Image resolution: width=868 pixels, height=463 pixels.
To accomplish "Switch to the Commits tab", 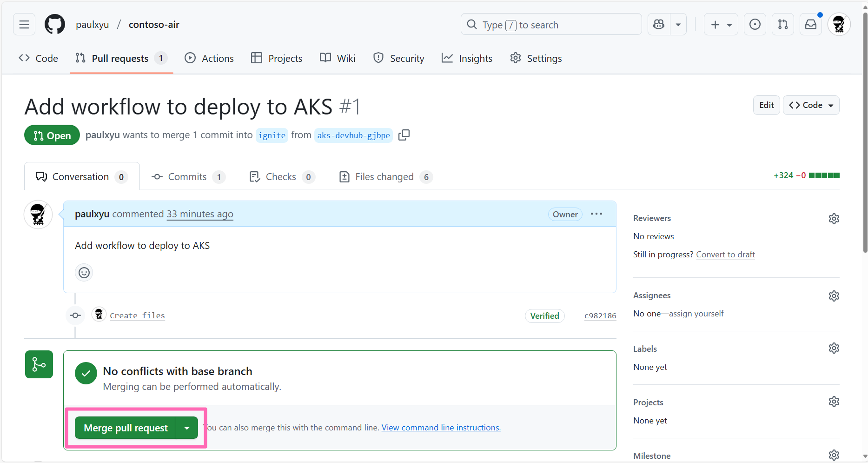I will tap(187, 177).
